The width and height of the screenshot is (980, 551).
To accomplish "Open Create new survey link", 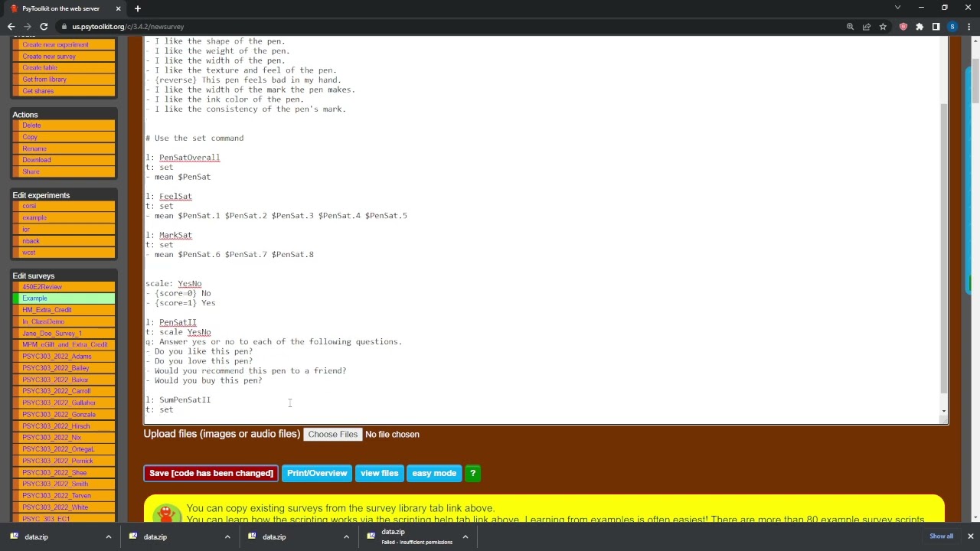I will click(x=49, y=56).
